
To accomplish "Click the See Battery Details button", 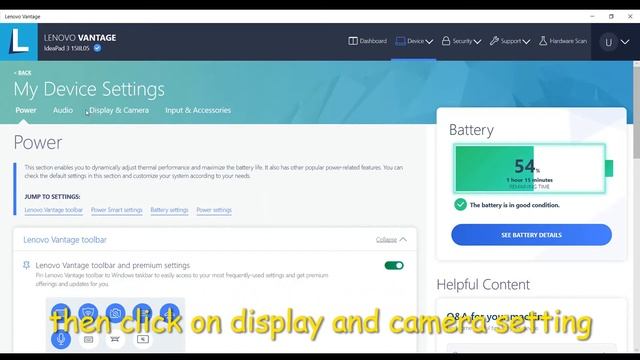I will click(531, 235).
